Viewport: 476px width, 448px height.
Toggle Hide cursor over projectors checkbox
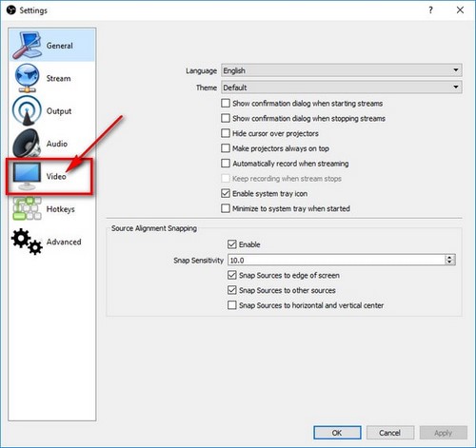(x=226, y=133)
